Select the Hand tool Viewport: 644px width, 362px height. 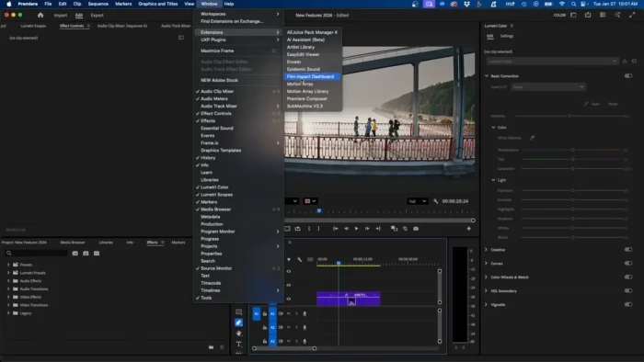[x=238, y=334]
